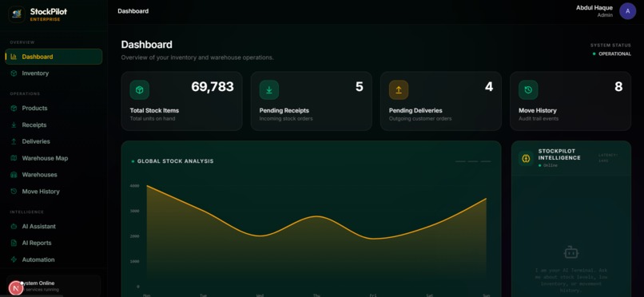644x297 pixels.
Task: Open the Products page
Action: click(x=54, y=109)
